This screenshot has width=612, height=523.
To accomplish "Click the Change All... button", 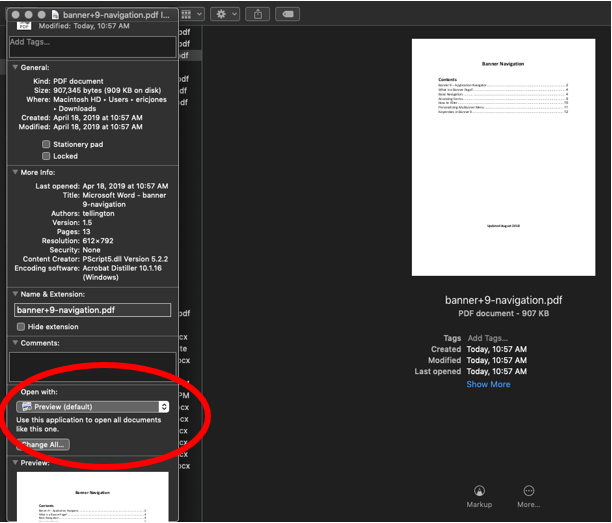I will (43, 445).
